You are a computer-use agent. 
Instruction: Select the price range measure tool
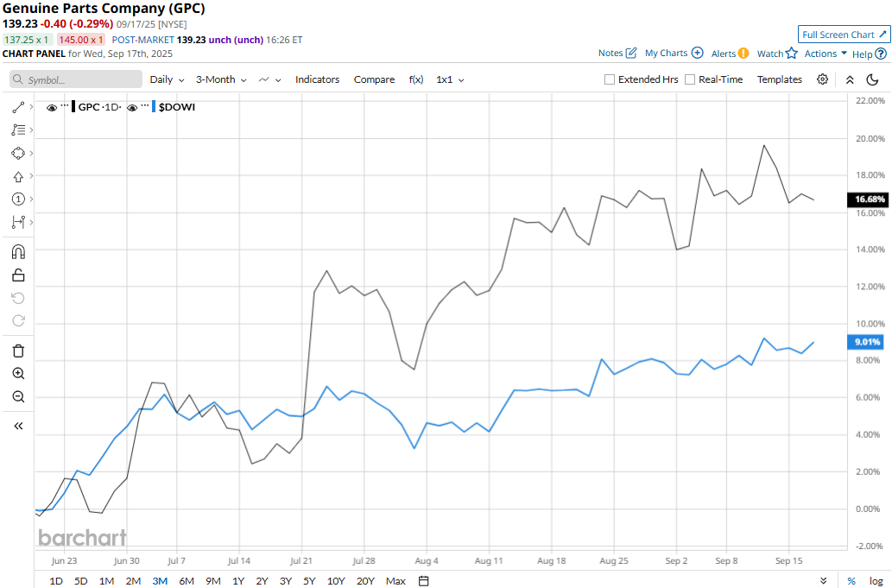[18, 222]
